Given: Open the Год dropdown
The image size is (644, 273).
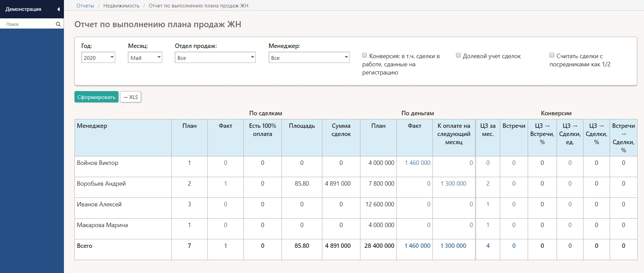Looking at the screenshot, I should point(98,57).
